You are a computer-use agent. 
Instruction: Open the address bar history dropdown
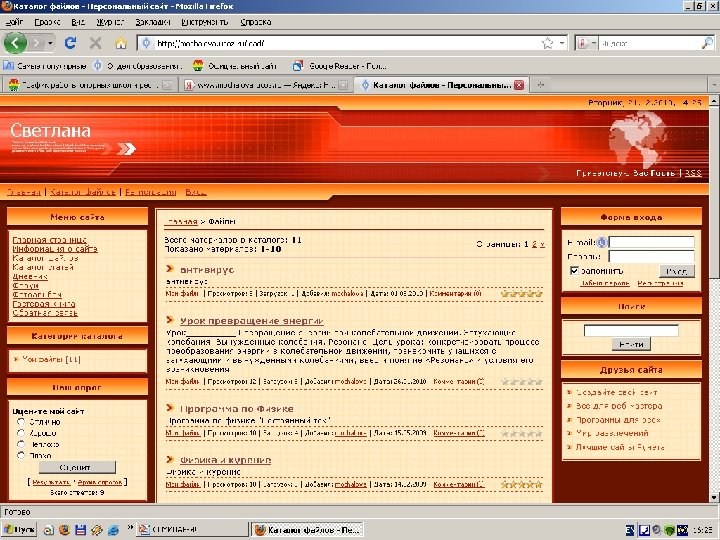562,43
